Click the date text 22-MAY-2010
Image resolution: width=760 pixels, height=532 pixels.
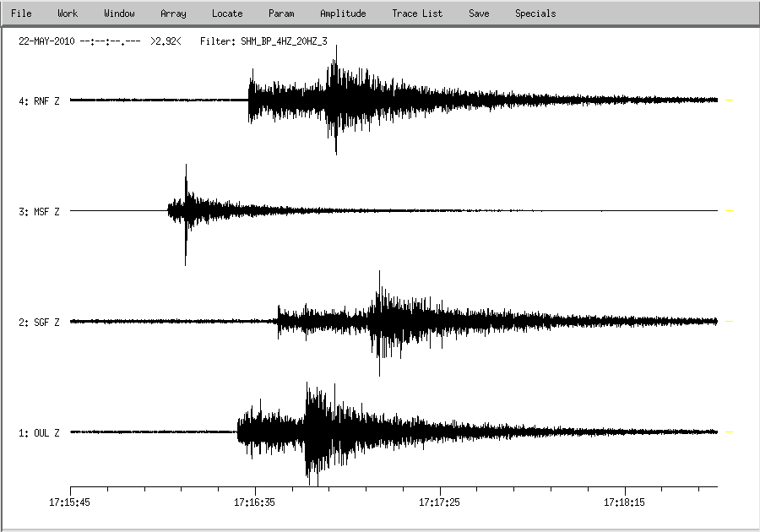pos(46,41)
